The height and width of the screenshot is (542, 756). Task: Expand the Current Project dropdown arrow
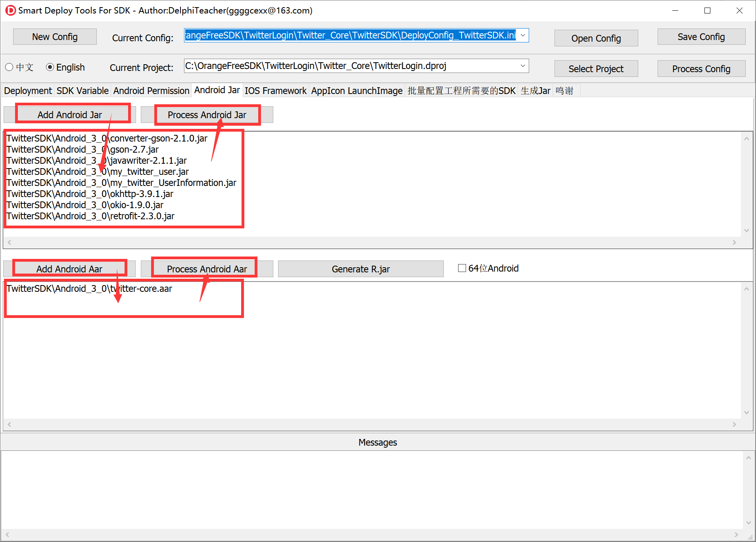[523, 66]
